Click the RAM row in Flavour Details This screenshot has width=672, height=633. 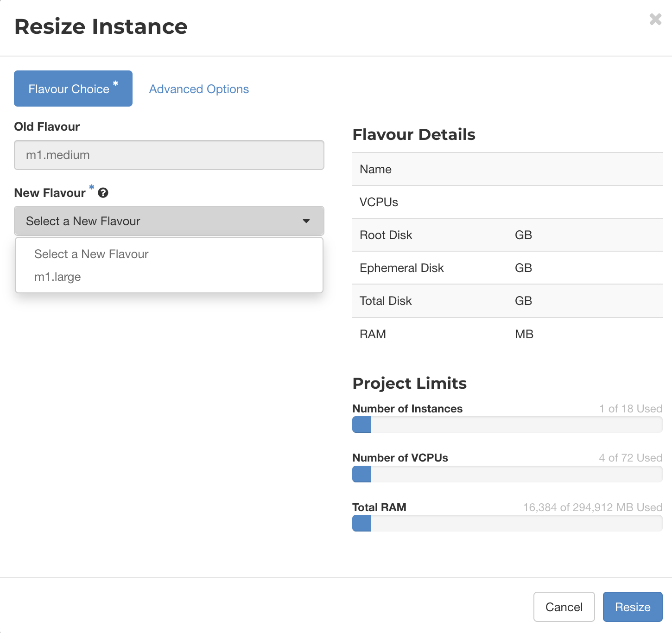[x=507, y=334]
